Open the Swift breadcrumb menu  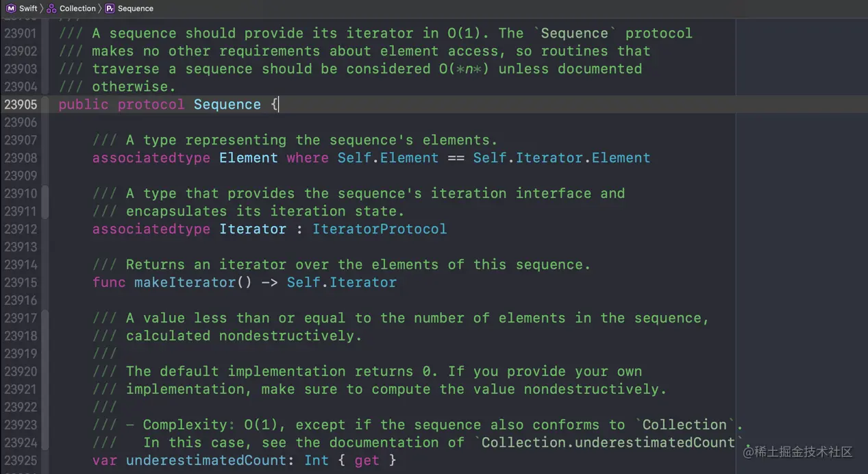[28, 8]
